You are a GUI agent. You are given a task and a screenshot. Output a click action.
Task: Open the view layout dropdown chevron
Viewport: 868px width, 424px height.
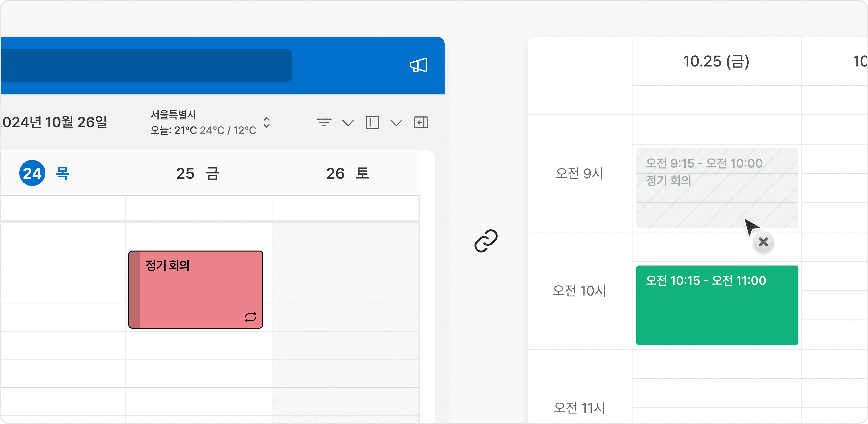[x=396, y=123]
